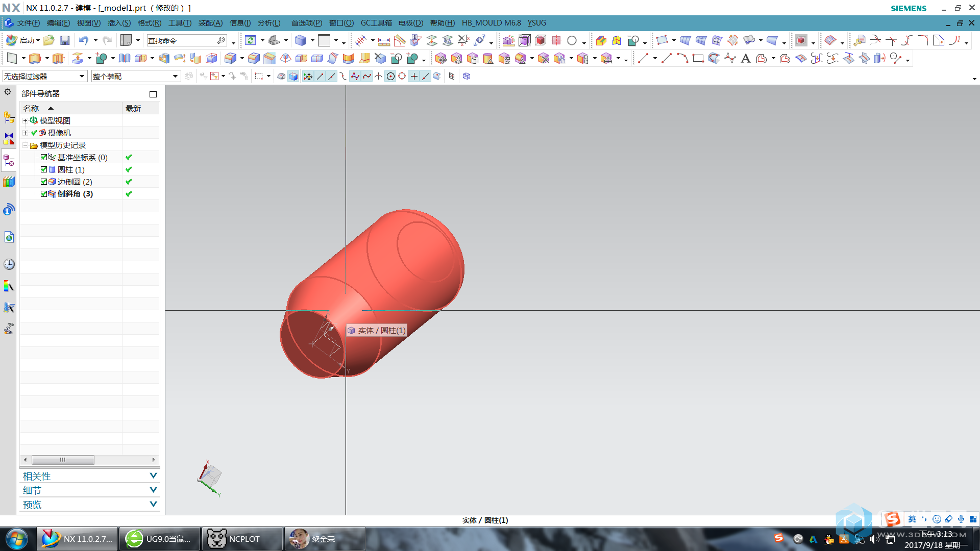Toggle the Enable Snap Point option
This screenshot has width=980, height=551.
click(308, 77)
